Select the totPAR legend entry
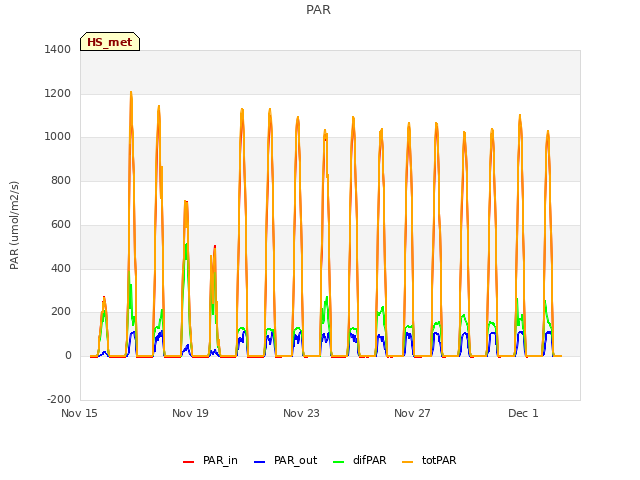Viewport: 640px width, 480px height. 429,460
